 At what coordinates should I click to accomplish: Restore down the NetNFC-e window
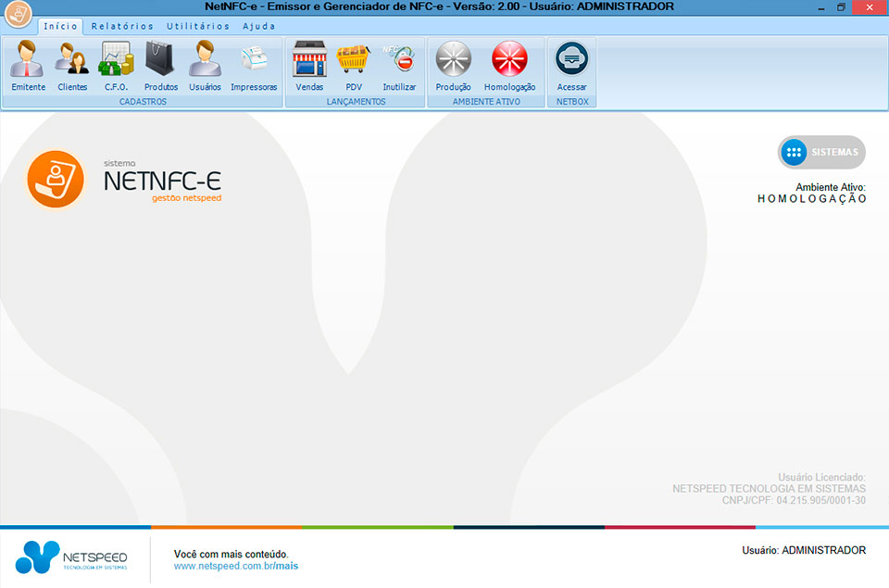pos(841,7)
